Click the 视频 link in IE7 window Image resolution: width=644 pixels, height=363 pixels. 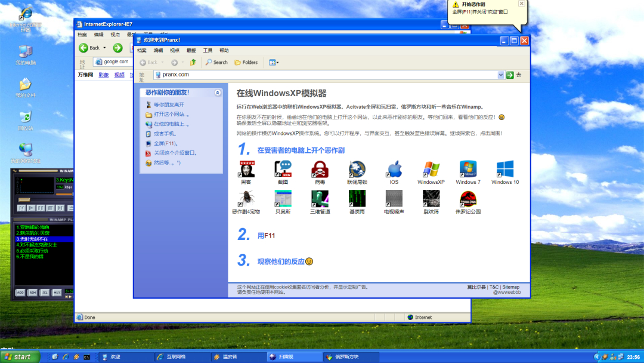(x=119, y=75)
